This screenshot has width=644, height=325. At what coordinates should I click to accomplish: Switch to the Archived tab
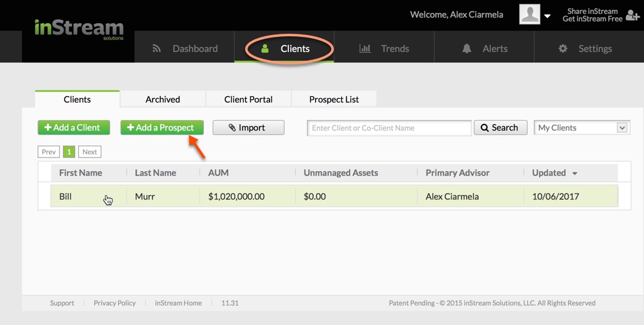pyautogui.click(x=163, y=99)
